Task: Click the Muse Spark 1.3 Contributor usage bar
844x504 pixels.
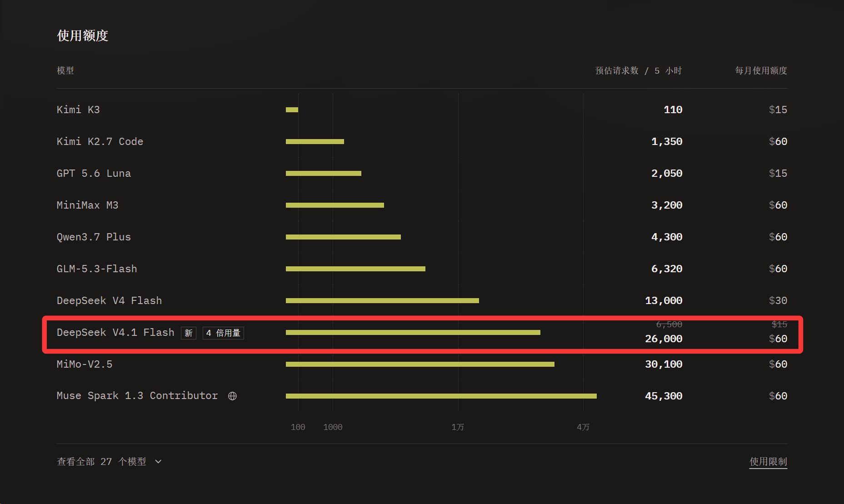Action: point(441,396)
